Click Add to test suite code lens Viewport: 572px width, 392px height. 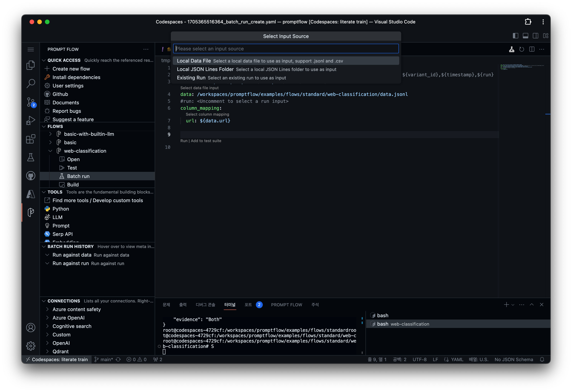pos(206,141)
